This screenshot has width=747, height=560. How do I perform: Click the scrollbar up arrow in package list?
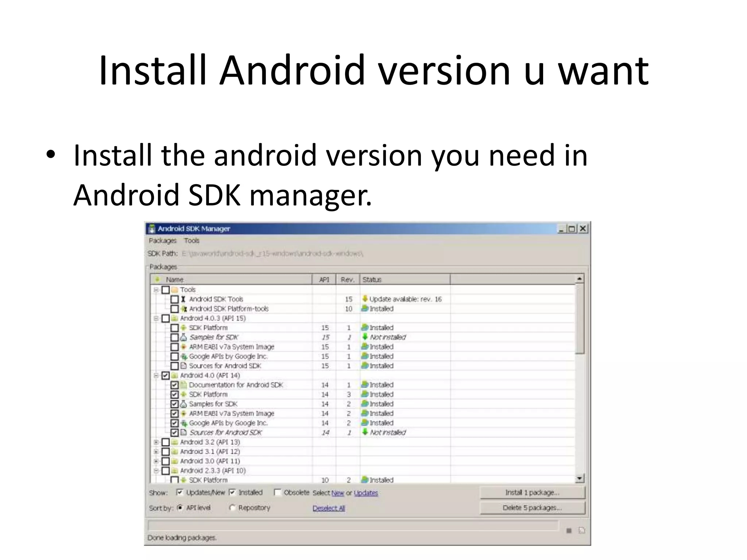click(x=580, y=279)
